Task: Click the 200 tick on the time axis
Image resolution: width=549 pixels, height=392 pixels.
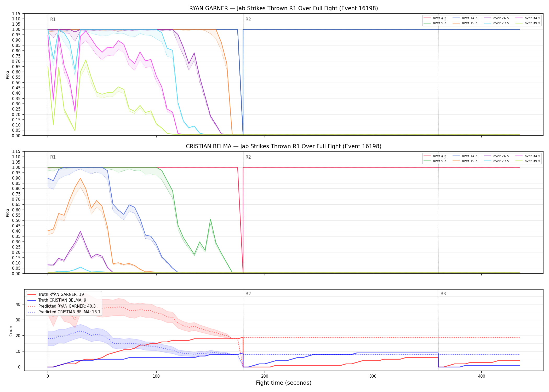Action: 265,376
